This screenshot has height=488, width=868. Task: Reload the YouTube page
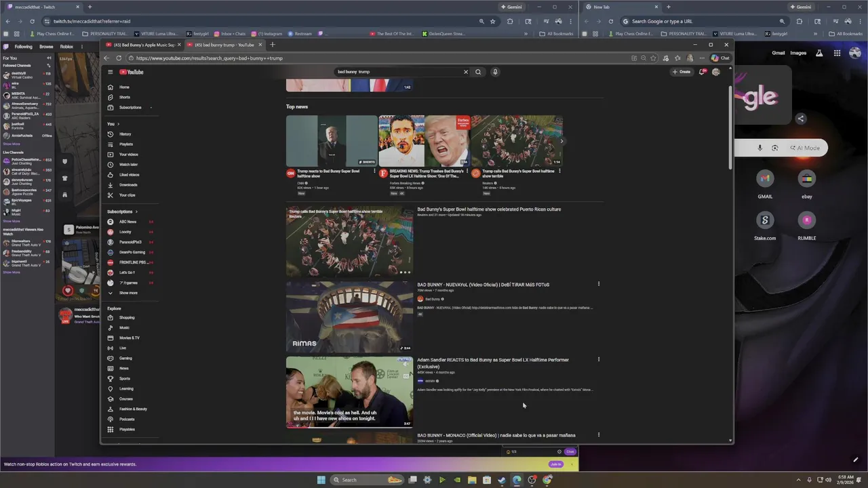[119, 58]
